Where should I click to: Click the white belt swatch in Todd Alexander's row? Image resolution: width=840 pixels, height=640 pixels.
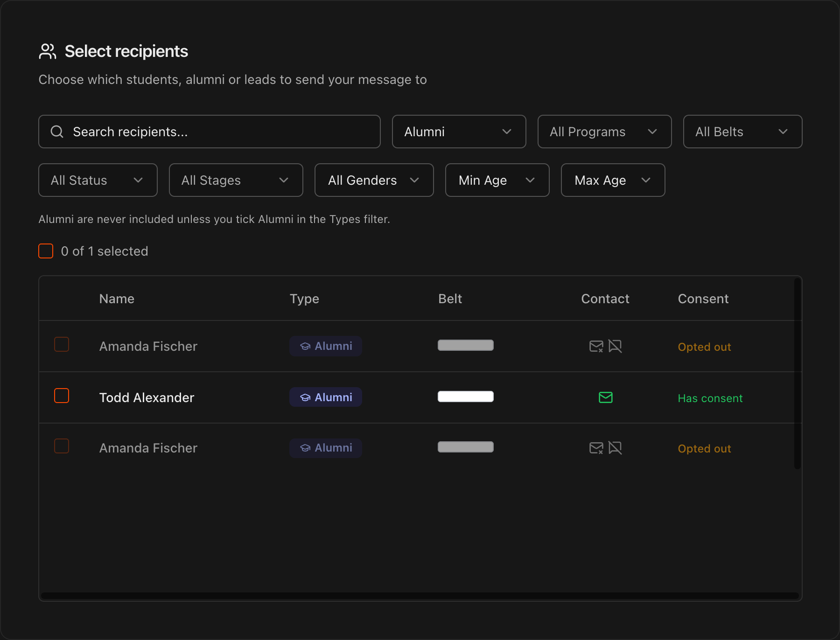coord(466,397)
